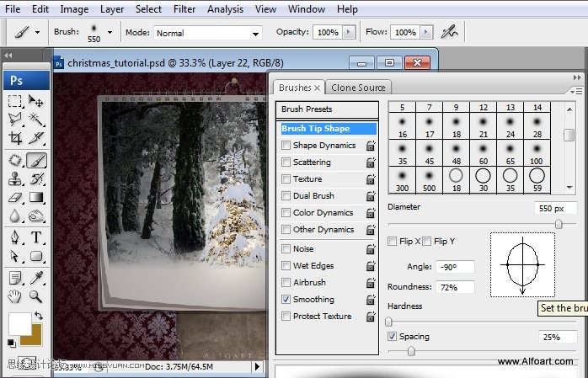This screenshot has height=378, width=588.
Task: Select the Blur tool
Action: [x=15, y=216]
